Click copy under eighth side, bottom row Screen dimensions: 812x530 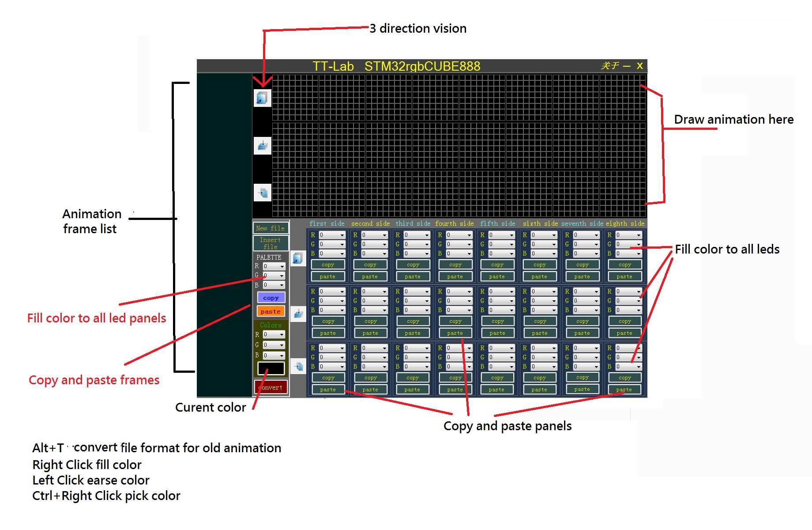click(x=624, y=378)
